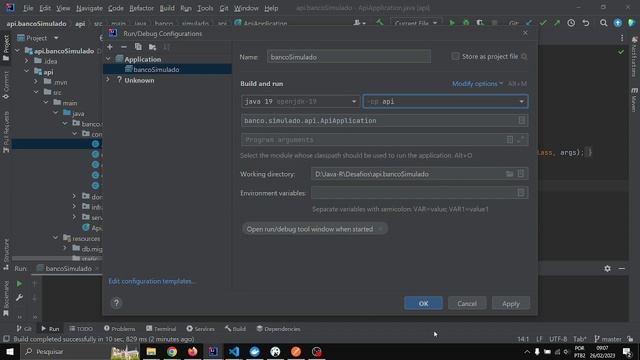Hide the Run tool window
The height and width of the screenshot is (360, 640).
click(621, 269)
